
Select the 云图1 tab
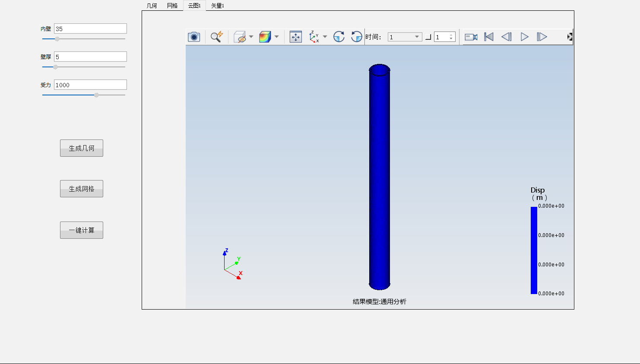click(x=194, y=6)
